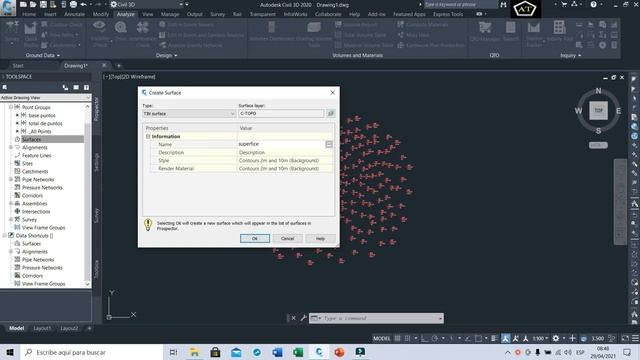Open the Active Drawing View dropdown in Toolspace
The image size is (640, 360).
pyautogui.click(x=45, y=98)
